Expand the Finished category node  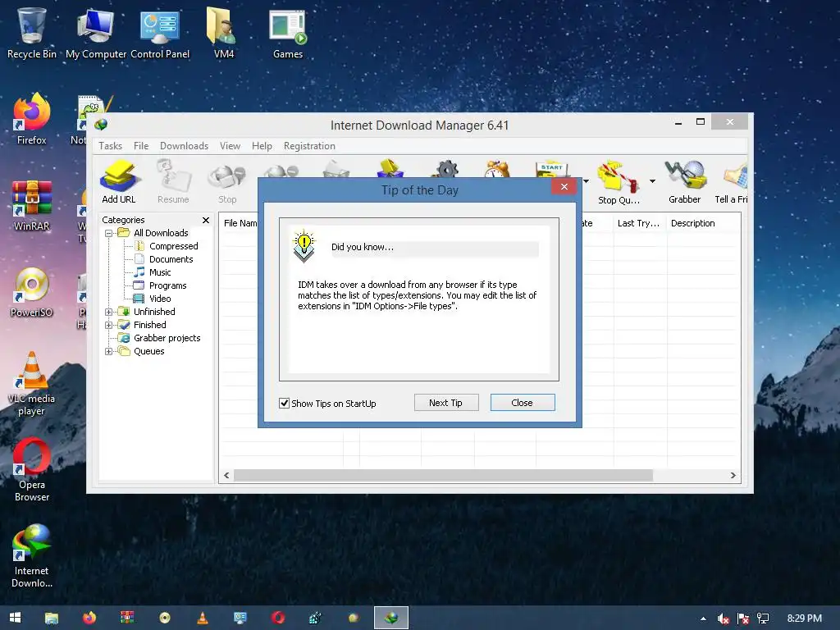click(x=109, y=325)
